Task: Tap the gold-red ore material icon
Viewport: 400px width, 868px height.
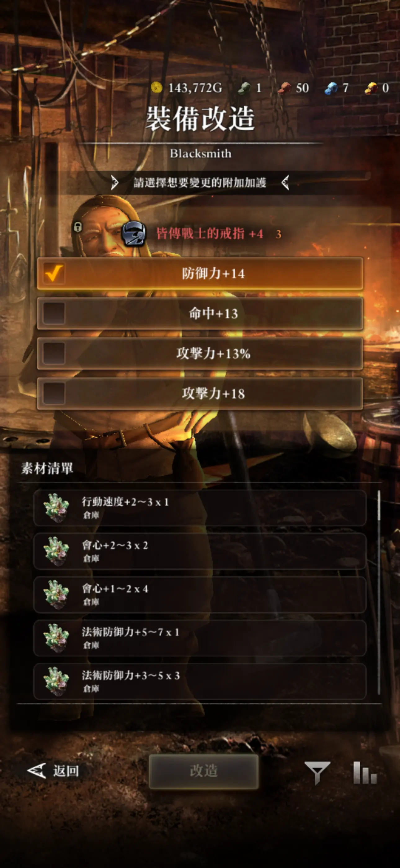Action: pos(371,88)
